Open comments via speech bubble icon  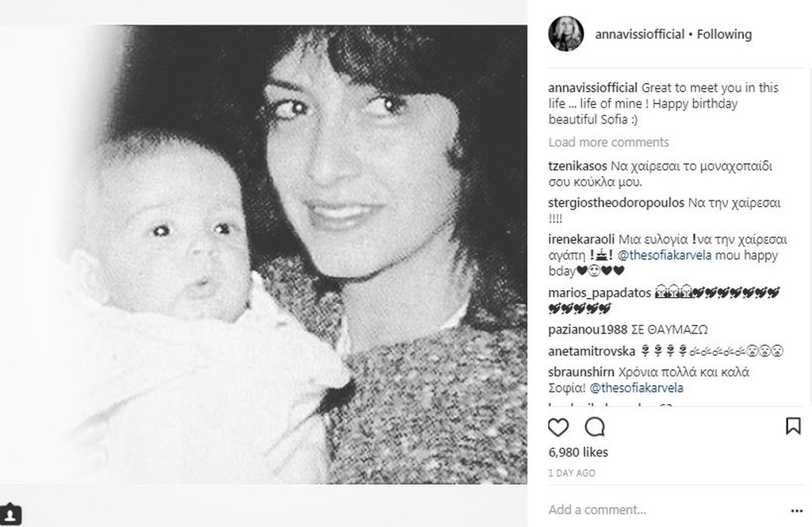(x=595, y=427)
